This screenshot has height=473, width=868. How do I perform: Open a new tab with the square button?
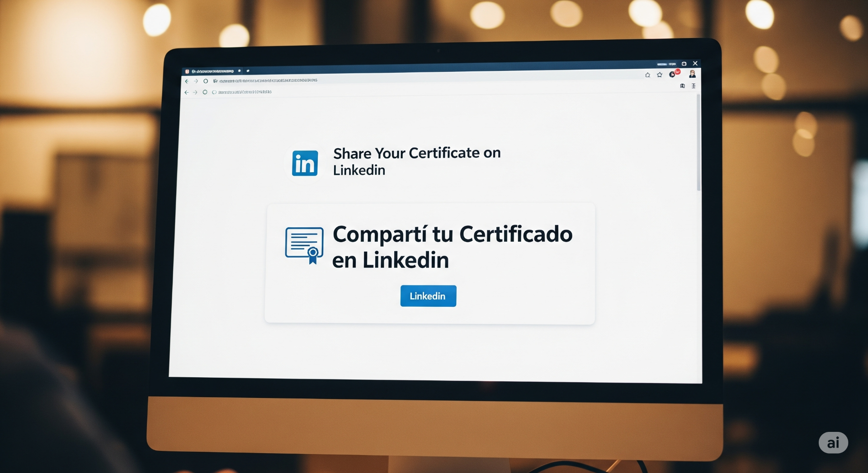tap(248, 71)
